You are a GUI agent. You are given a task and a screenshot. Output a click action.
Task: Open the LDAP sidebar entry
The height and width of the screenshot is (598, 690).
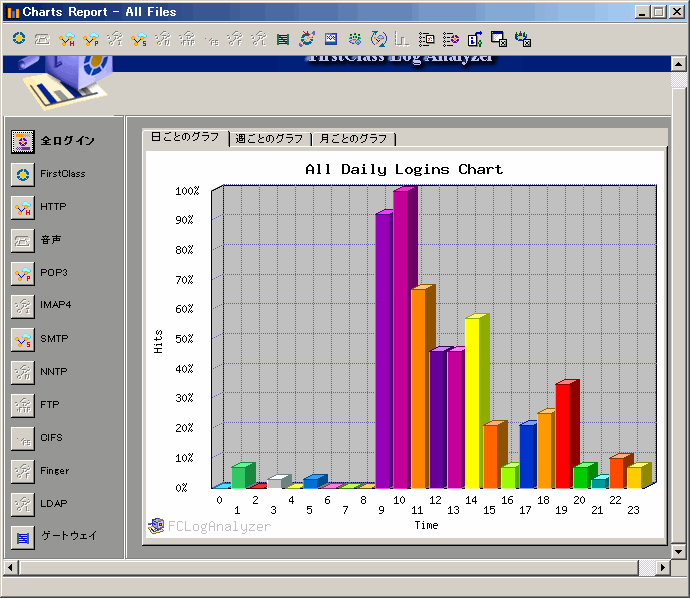(23, 503)
